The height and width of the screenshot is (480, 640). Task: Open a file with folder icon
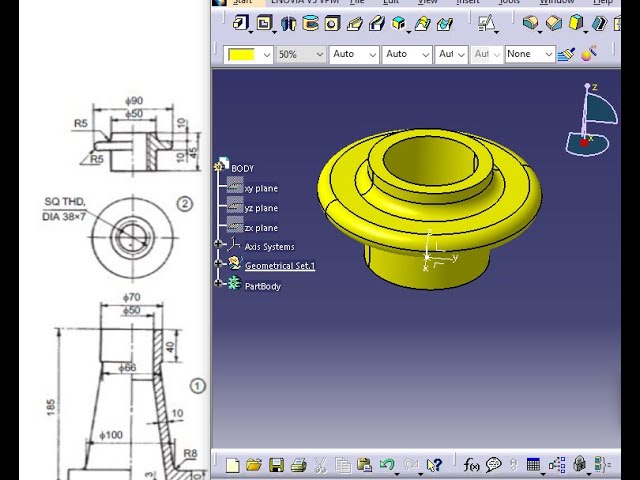254,465
